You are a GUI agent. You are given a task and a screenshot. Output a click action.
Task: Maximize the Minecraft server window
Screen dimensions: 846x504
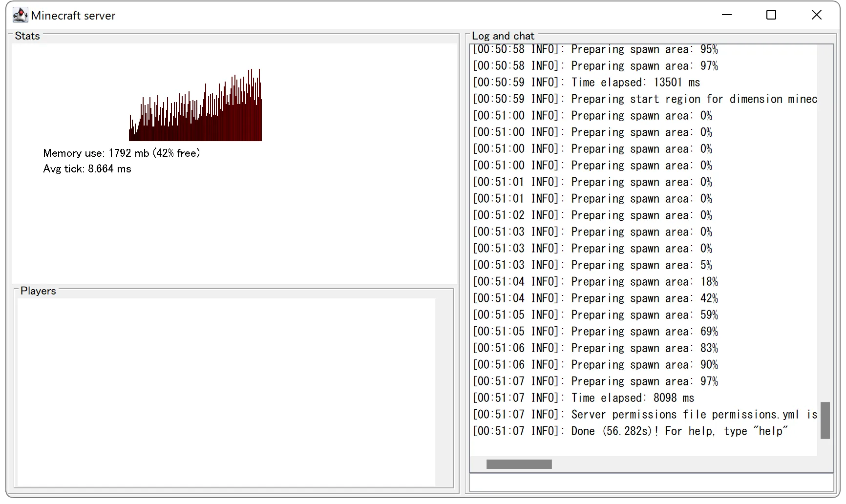(771, 15)
